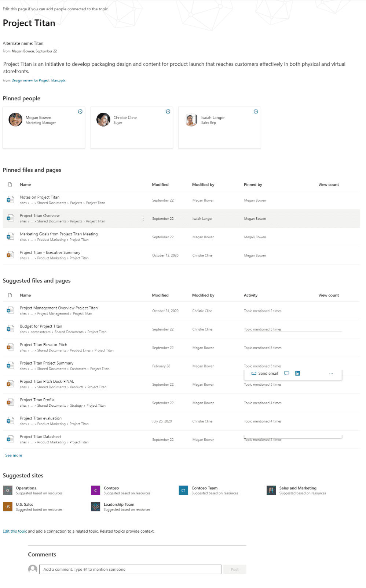Image resolution: width=366 pixels, height=588 pixels.
Task: Click the LinkedIn icon in the contact card
Action: pos(297,373)
